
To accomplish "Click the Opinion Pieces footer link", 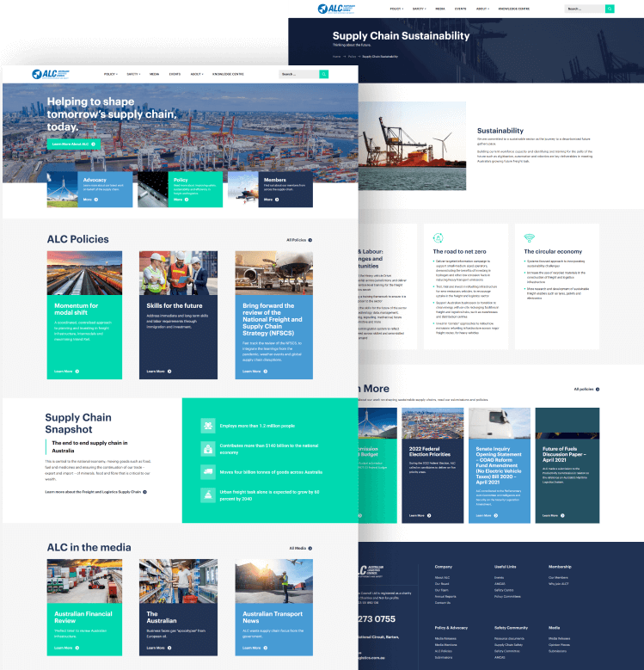I will pyautogui.click(x=559, y=645).
